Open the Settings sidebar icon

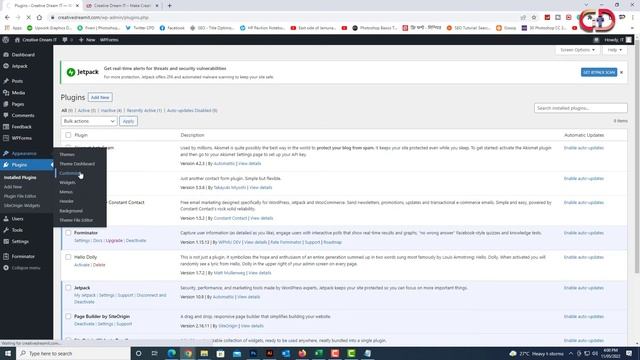[6, 242]
